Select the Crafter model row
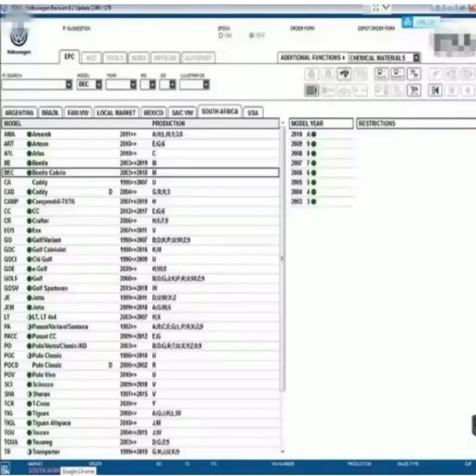This screenshot has height=476, width=476. [140, 221]
